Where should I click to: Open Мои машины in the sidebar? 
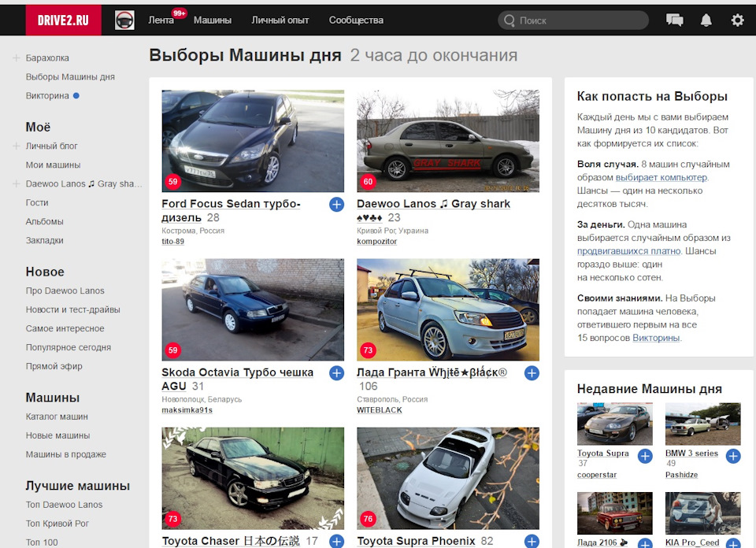(x=53, y=165)
